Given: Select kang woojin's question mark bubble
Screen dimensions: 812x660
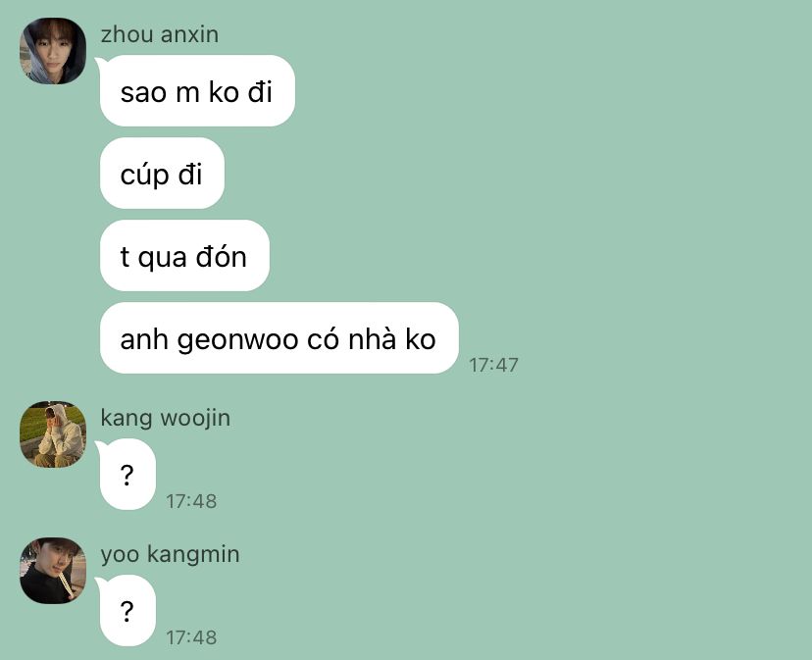Looking at the screenshot, I should (127, 475).
